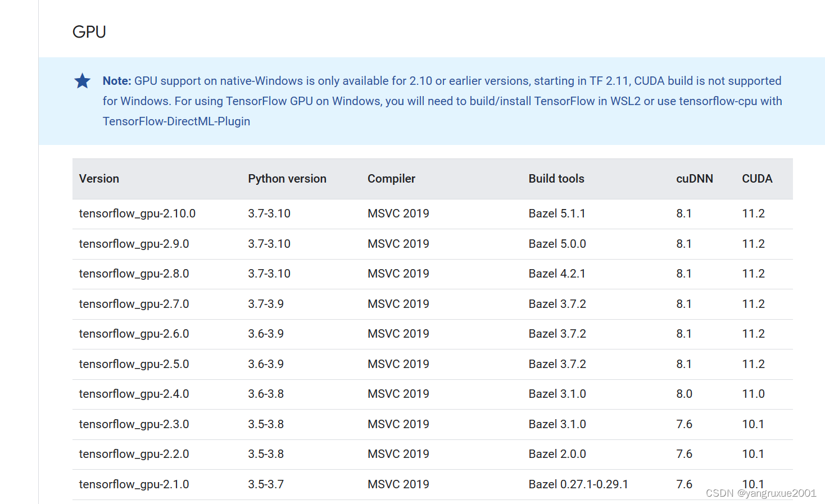Click Bazel 2.0.0 build tools cell
The image size is (825, 504).
pos(557,454)
